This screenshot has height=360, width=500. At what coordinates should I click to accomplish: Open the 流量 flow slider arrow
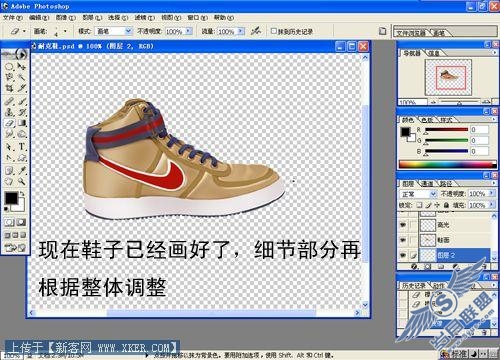click(241, 31)
